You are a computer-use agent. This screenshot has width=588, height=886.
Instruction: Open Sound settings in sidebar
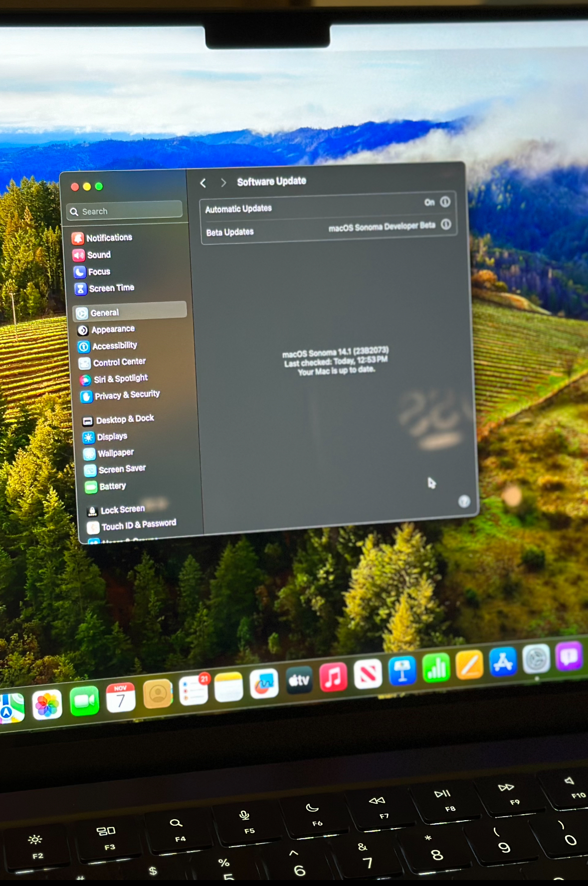(x=92, y=255)
